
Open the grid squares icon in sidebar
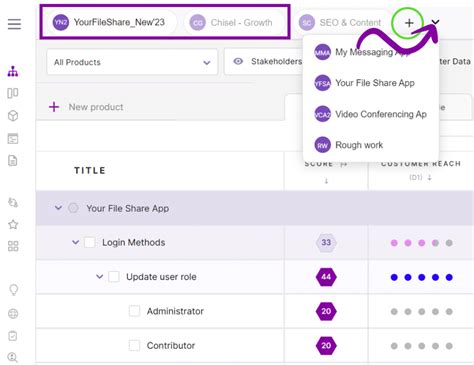(13, 246)
